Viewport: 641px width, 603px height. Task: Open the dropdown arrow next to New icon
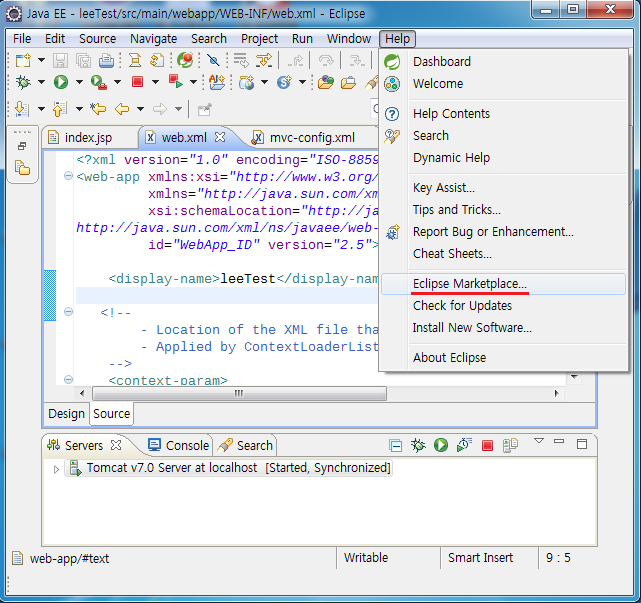(41, 60)
